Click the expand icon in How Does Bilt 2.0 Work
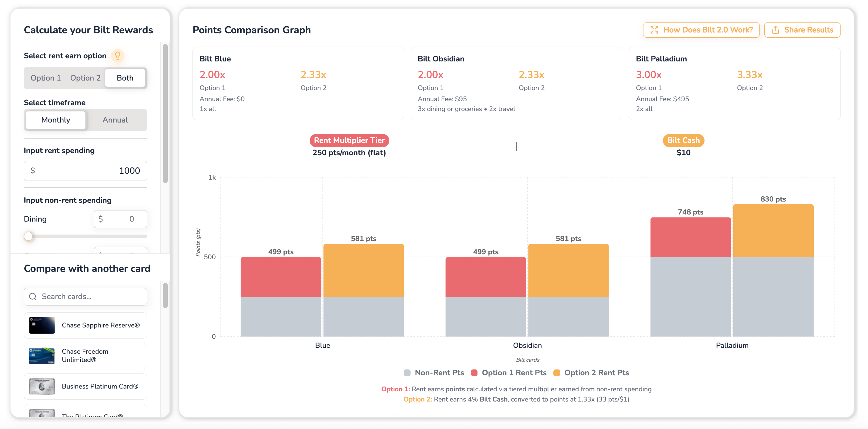This screenshot has height=429, width=868. (654, 30)
